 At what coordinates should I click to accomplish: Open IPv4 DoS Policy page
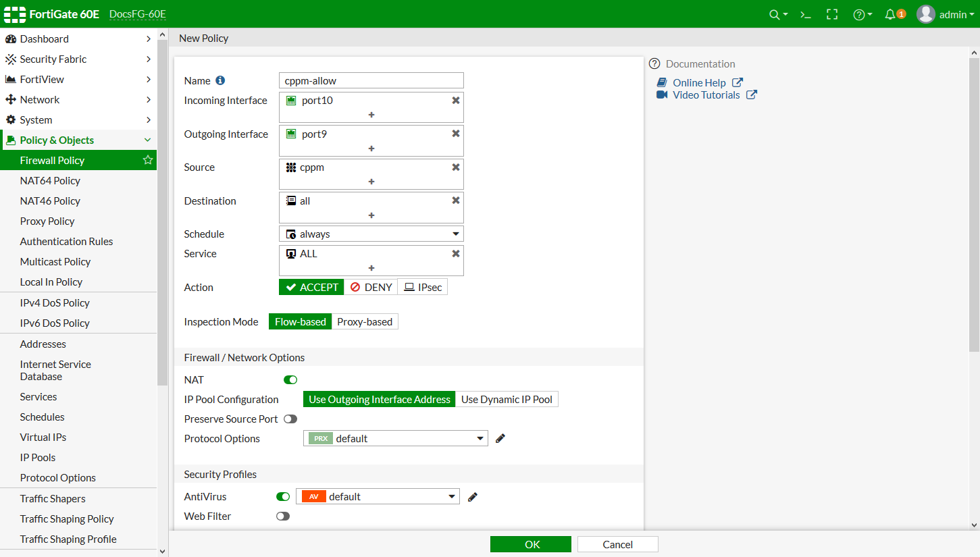click(55, 302)
